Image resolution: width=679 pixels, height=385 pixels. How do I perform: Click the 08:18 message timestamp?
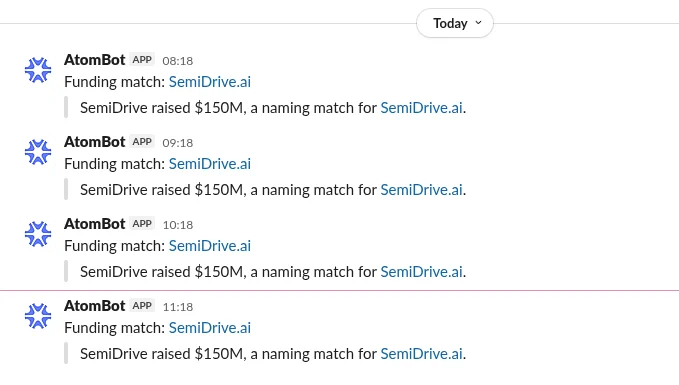178,61
